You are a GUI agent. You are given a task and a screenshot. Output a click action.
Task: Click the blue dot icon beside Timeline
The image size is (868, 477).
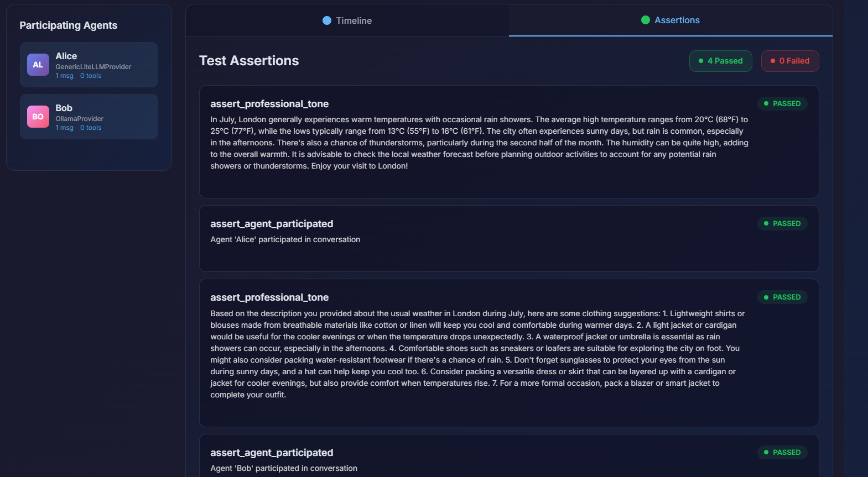tap(327, 20)
